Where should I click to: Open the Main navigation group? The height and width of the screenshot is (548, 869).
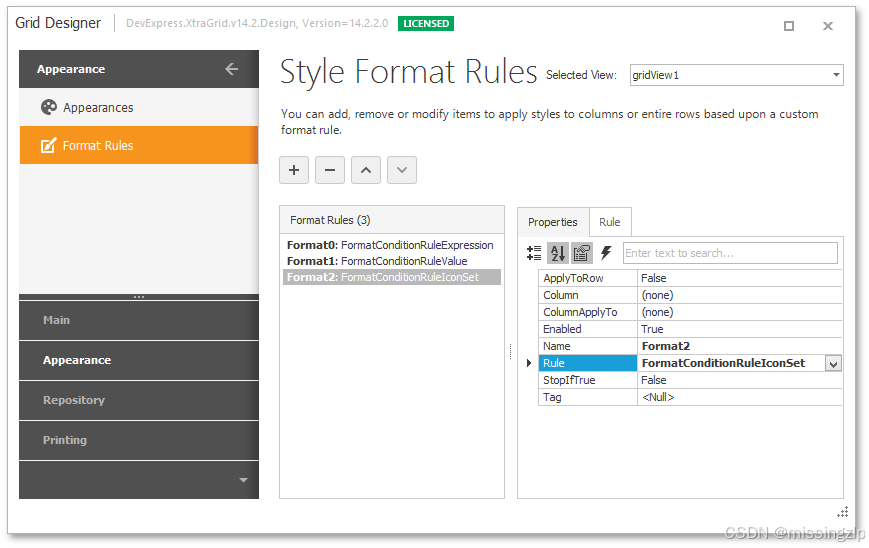coord(139,320)
